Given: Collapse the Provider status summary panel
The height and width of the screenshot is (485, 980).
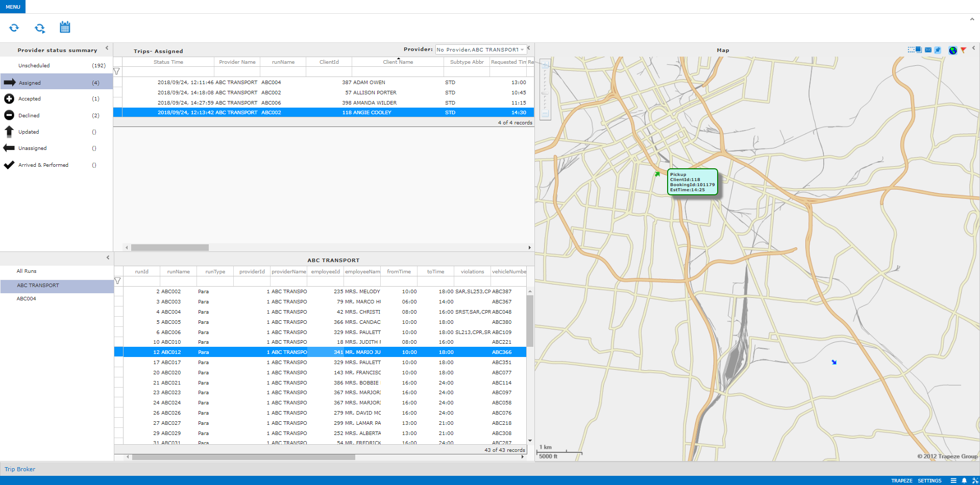Looking at the screenshot, I should point(107,48).
